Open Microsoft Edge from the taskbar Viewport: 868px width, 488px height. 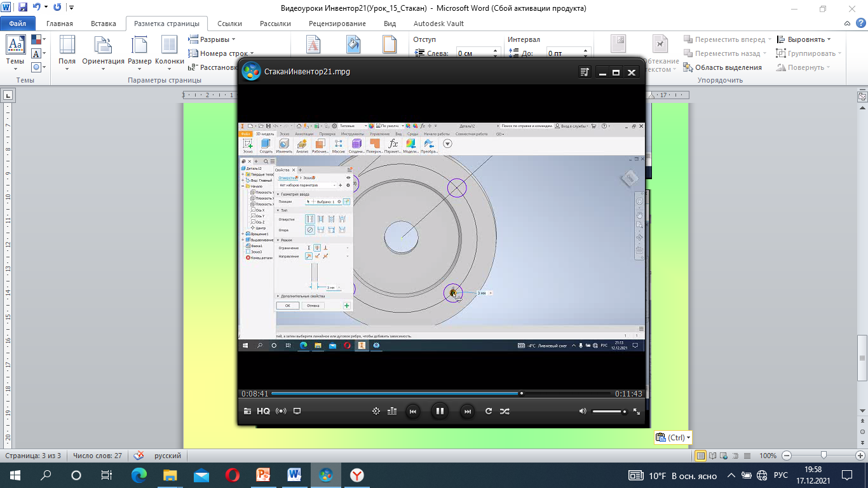139,475
